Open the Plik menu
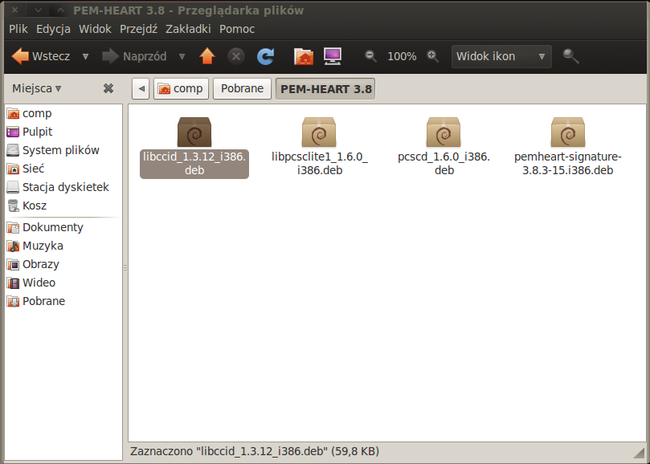The image size is (650, 464). (18, 29)
